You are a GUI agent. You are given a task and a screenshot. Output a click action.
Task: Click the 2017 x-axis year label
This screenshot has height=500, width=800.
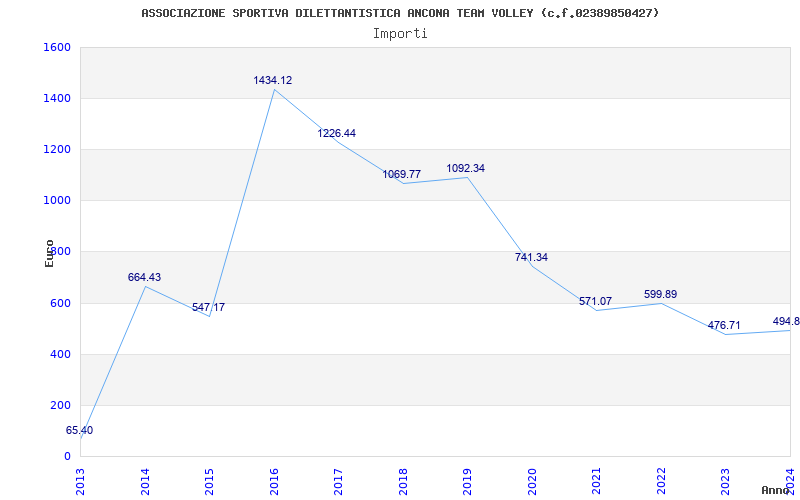[x=338, y=482]
